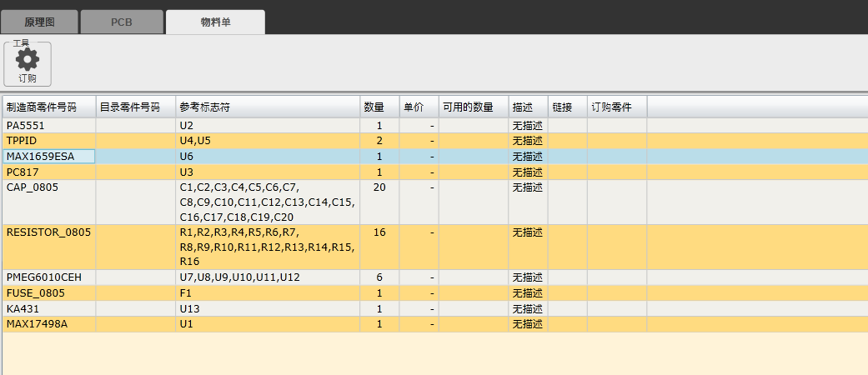Select the MAX17498A part cell

49,324
